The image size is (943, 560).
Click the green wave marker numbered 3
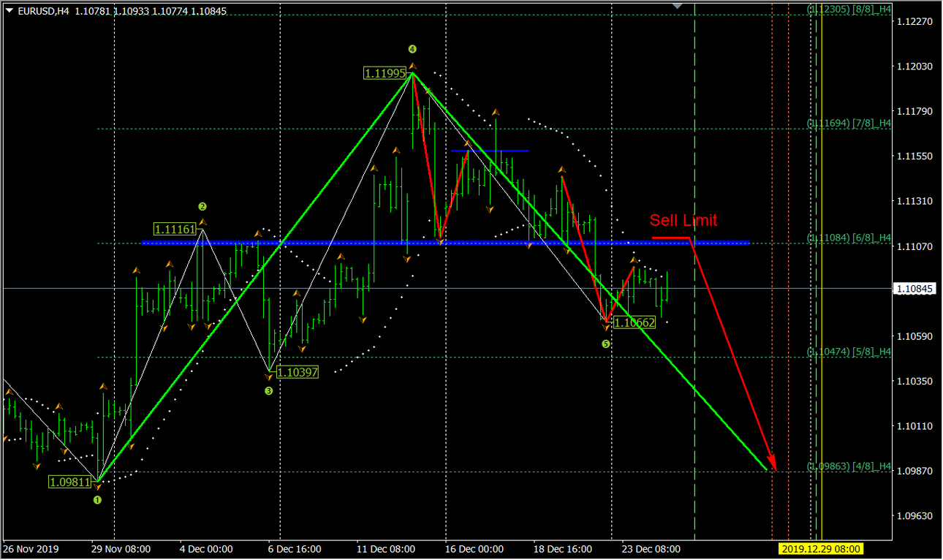click(268, 390)
